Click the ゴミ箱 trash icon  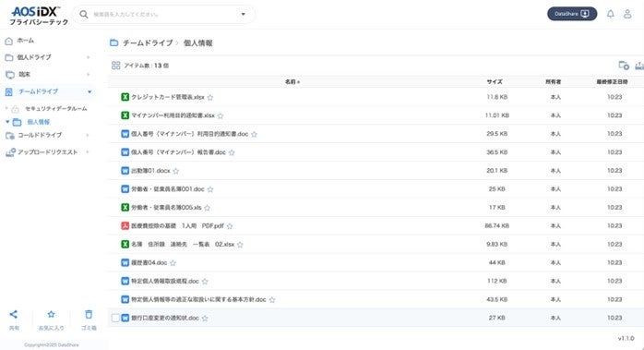[89, 315]
